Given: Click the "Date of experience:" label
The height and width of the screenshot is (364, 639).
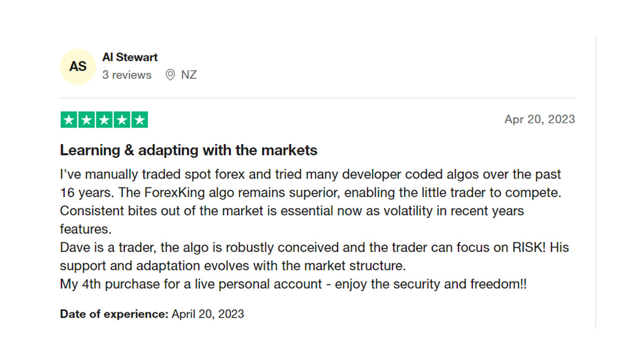Looking at the screenshot, I should pyautogui.click(x=114, y=314).
